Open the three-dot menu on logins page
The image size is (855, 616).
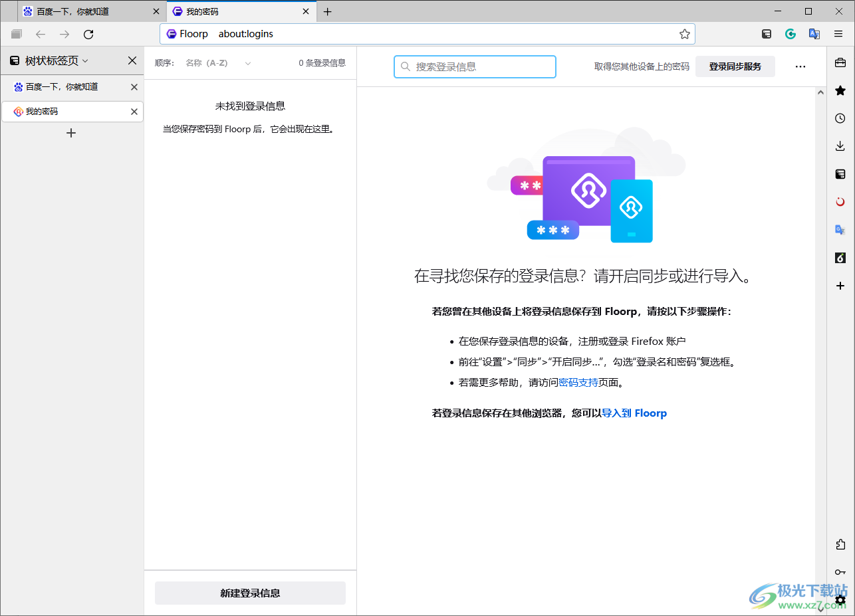[800, 66]
